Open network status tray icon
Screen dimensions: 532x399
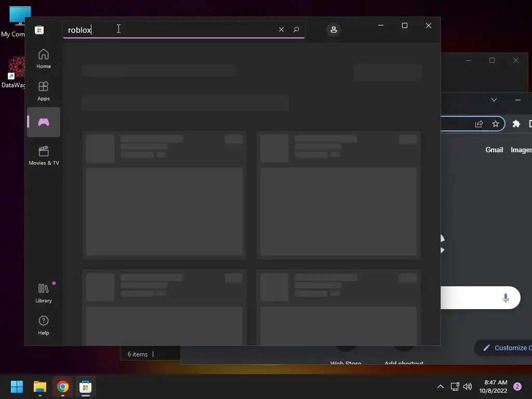pos(455,387)
